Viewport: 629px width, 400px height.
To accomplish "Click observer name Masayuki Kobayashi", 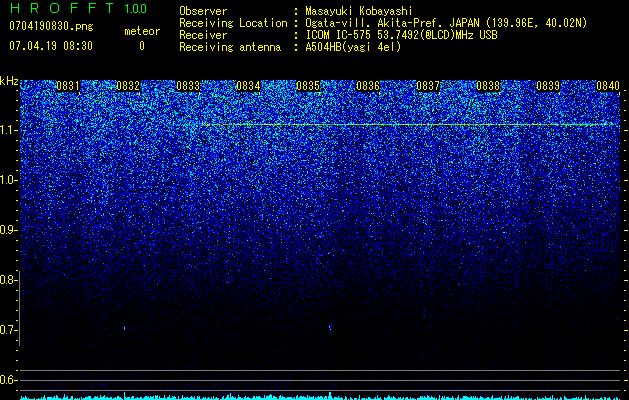I will pos(359,11).
